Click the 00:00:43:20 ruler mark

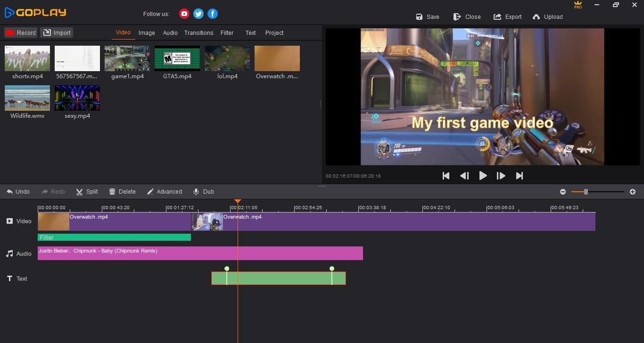(116, 207)
